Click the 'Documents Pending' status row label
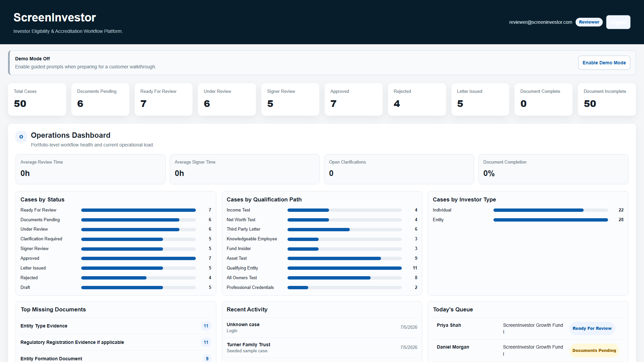Viewport: 644px width, 362px height. coord(40,220)
